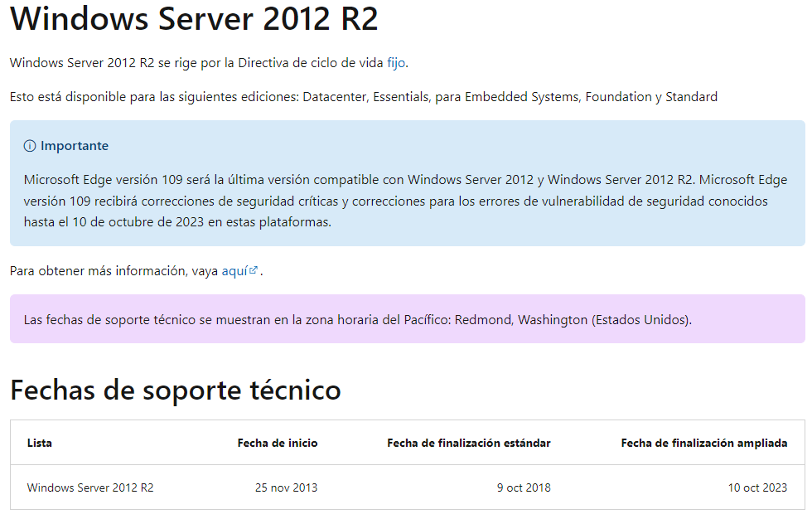The height and width of the screenshot is (519, 812).
Task: Click the standard end date '9 oct 2018'
Action: pyautogui.click(x=523, y=487)
